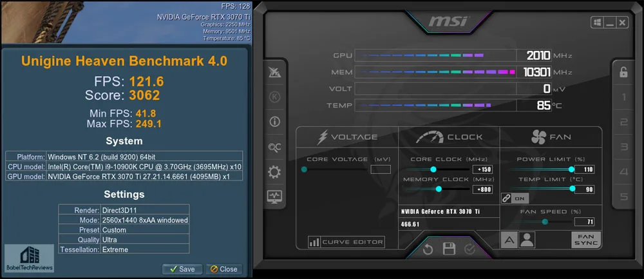Open the information icon in Afterburner
Viewport: 644px width, 279px height.
pyautogui.click(x=274, y=122)
